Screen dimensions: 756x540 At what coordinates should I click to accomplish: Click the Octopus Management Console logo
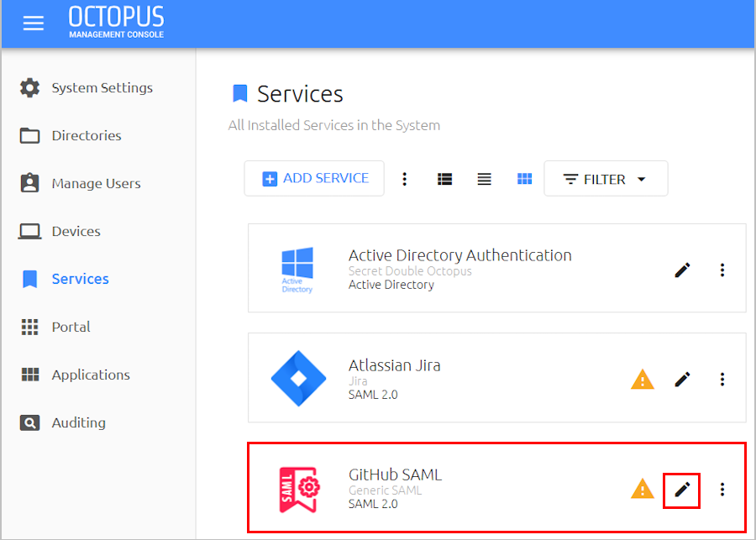[116, 22]
